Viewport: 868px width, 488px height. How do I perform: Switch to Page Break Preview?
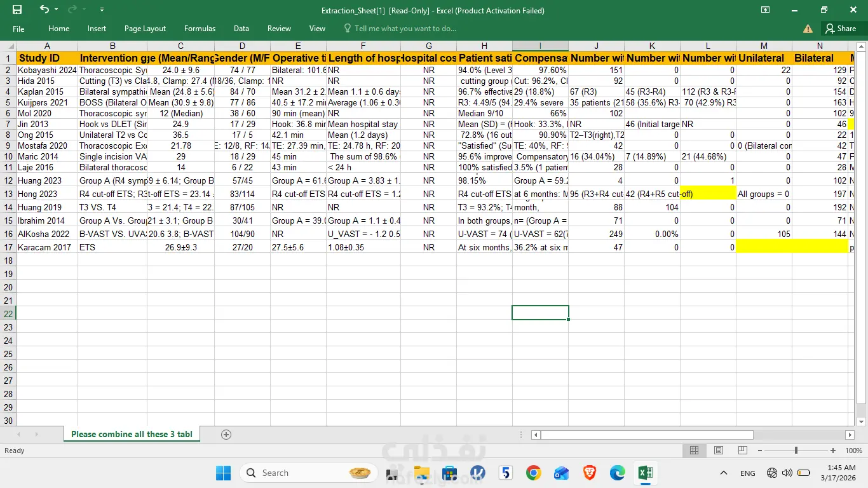coord(742,451)
